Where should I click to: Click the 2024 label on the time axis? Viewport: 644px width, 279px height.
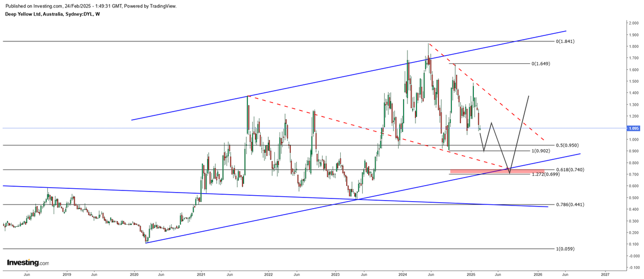(x=403, y=274)
